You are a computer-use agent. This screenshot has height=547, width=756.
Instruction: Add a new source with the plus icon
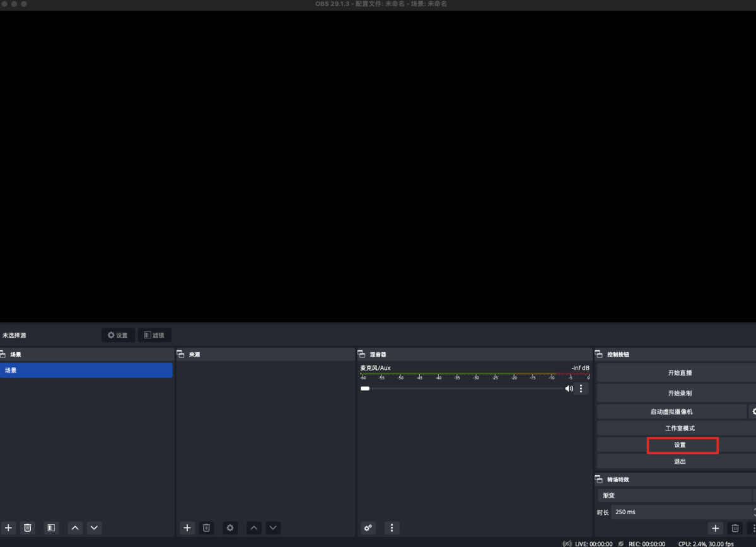(187, 527)
